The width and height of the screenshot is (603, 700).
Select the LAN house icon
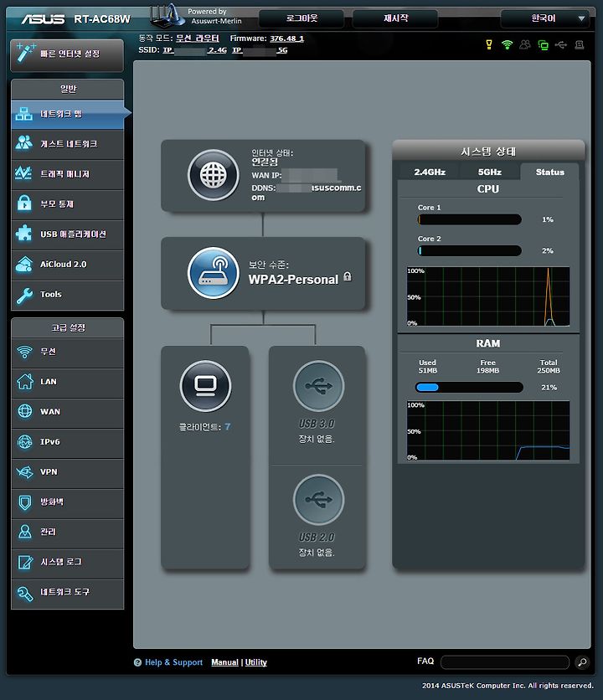pyautogui.click(x=25, y=381)
